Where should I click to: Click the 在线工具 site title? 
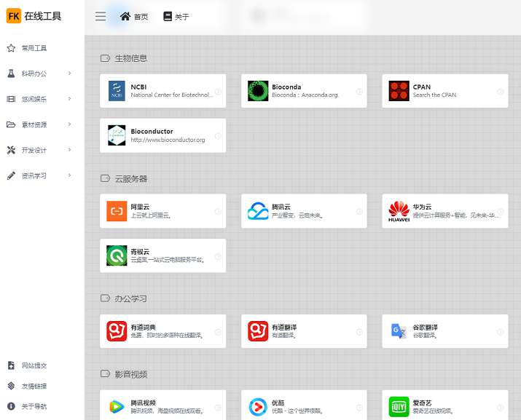click(x=42, y=16)
